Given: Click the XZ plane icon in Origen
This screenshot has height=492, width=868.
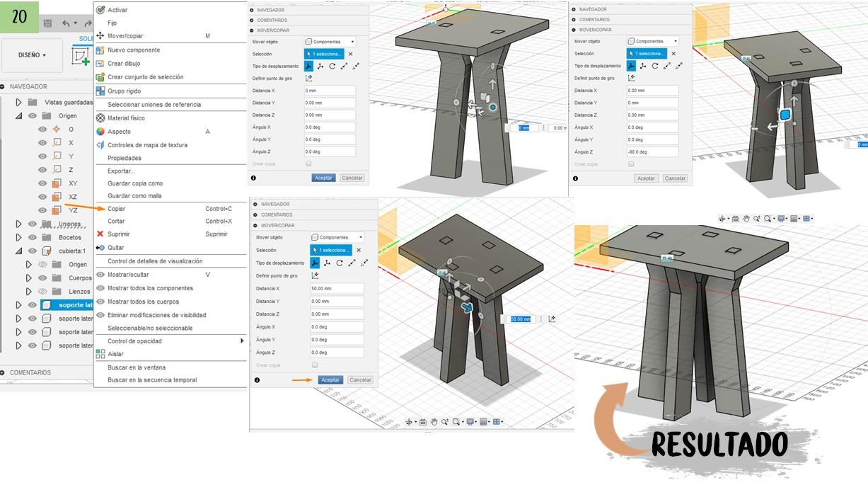Looking at the screenshot, I should pos(57,196).
